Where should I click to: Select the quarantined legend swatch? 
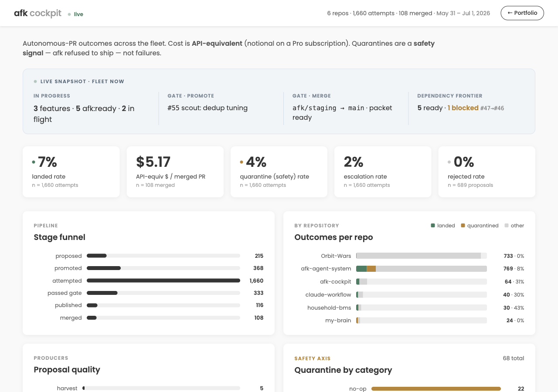463,226
